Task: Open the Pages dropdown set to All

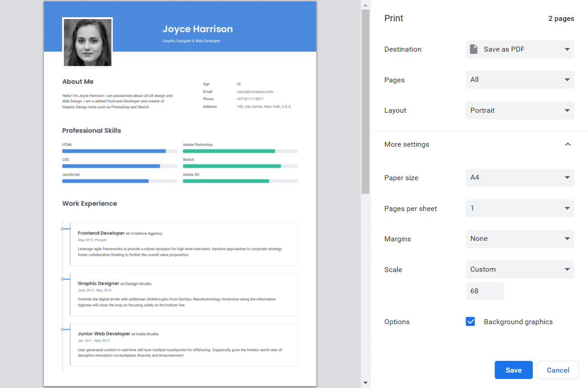Action: (x=520, y=80)
